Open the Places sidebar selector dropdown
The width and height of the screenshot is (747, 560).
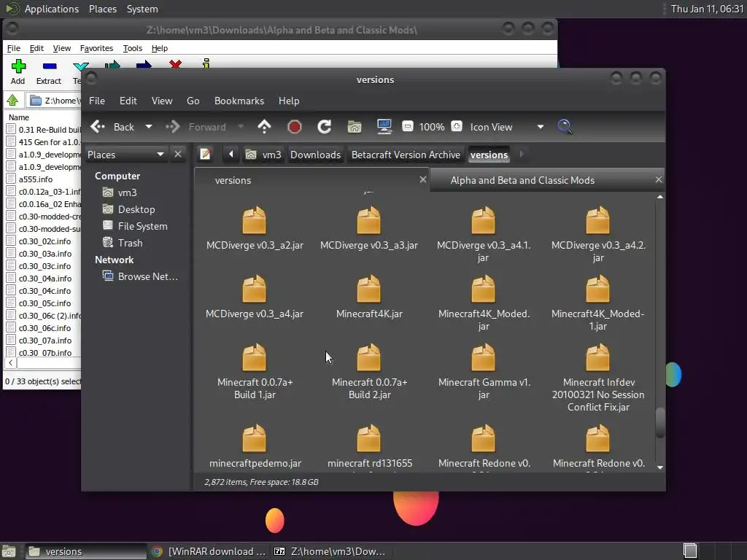tap(125, 155)
